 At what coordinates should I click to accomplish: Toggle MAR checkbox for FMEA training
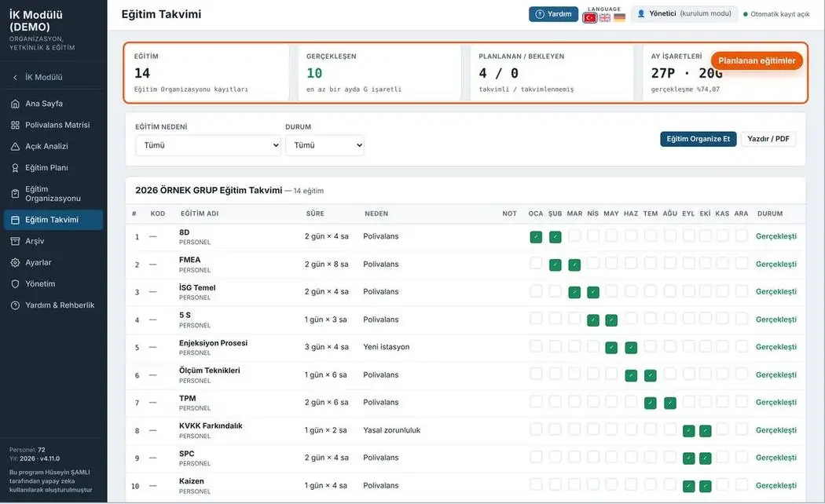574,265
